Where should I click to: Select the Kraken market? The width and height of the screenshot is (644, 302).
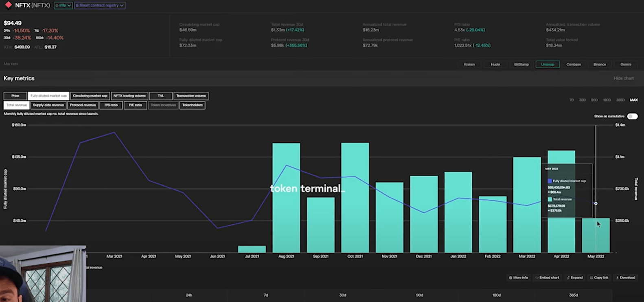(x=469, y=64)
